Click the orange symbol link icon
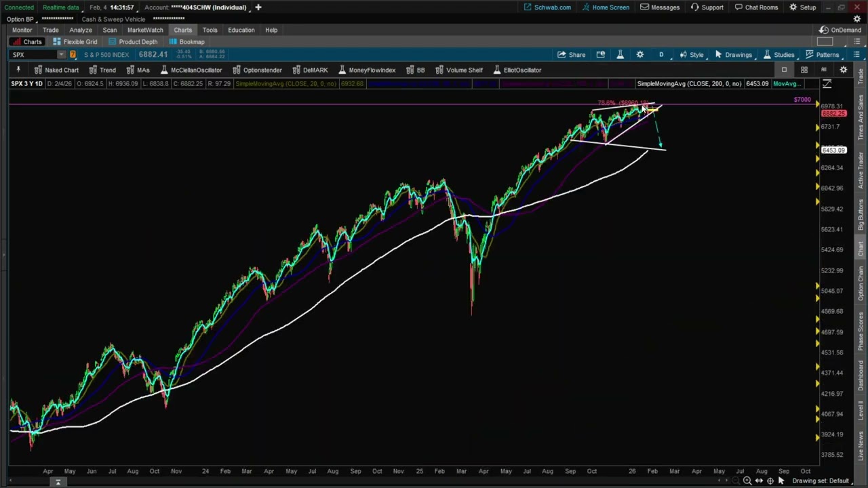The width and height of the screenshot is (868, 488). (x=73, y=55)
